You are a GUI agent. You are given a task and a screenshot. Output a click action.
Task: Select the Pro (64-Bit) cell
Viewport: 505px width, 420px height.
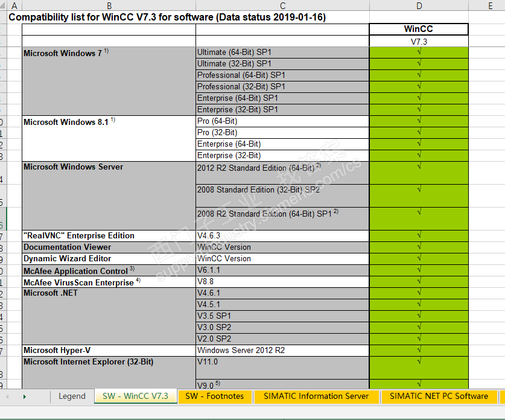click(x=282, y=121)
